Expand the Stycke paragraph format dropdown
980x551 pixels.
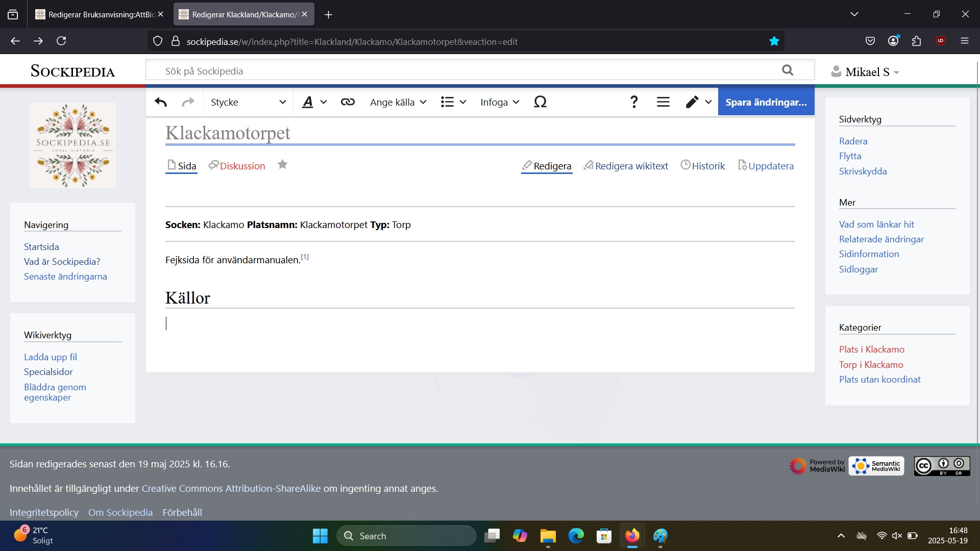pos(248,102)
